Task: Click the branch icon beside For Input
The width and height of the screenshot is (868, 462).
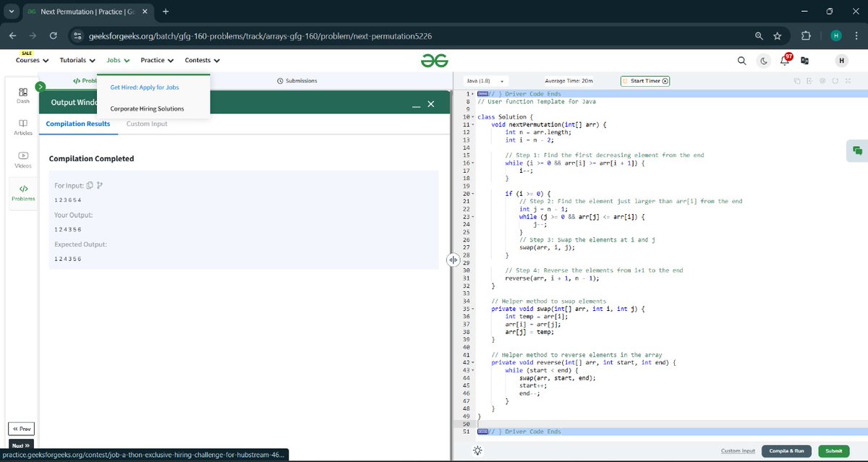Action: [x=100, y=186]
